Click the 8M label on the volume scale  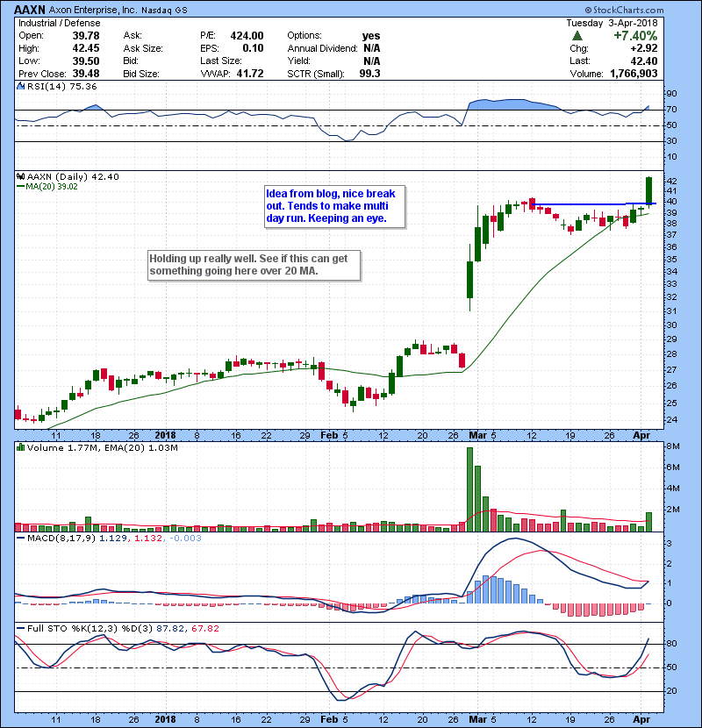(673, 446)
